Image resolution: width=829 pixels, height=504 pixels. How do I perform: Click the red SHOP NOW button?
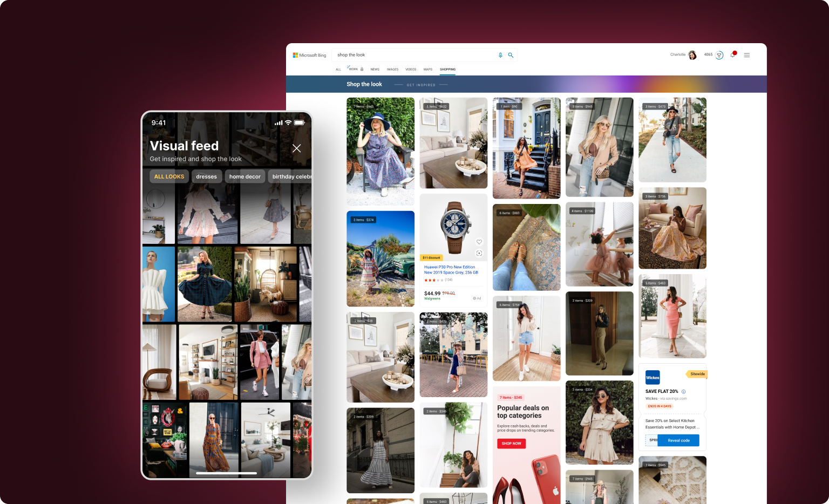pos(511,444)
